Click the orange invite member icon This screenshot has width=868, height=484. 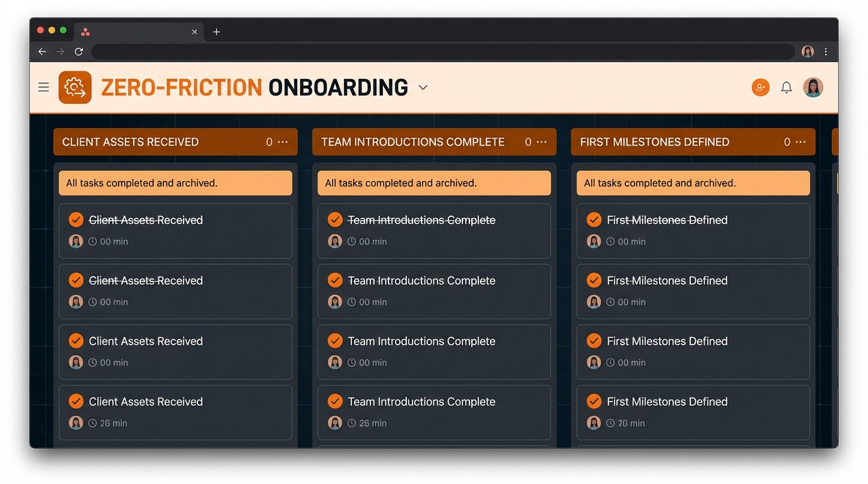click(x=760, y=88)
